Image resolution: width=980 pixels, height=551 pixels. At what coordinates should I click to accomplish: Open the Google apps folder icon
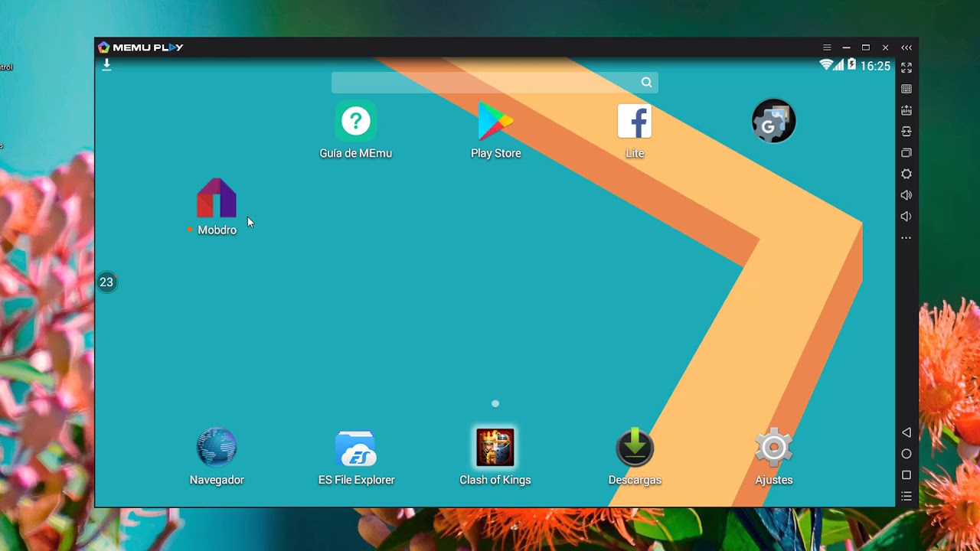(x=774, y=121)
